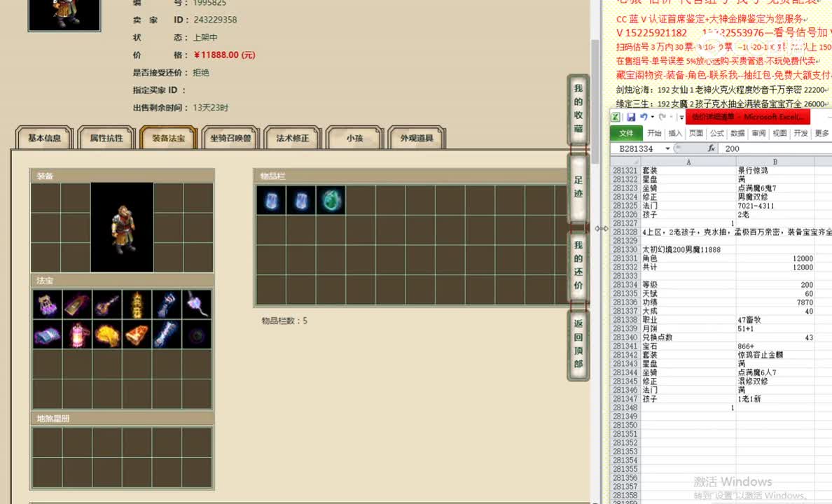Open the 属性抗性 tab
The image size is (832, 504).
pyautogui.click(x=106, y=138)
